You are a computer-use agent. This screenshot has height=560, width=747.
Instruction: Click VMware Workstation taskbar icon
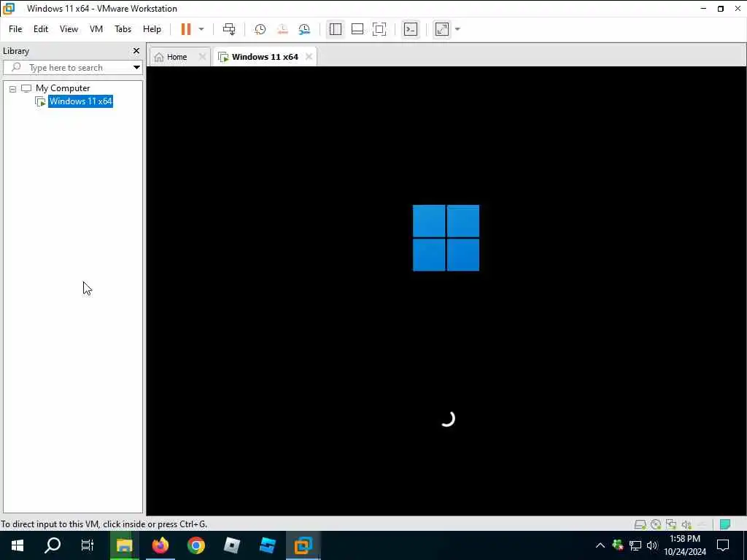click(303, 545)
